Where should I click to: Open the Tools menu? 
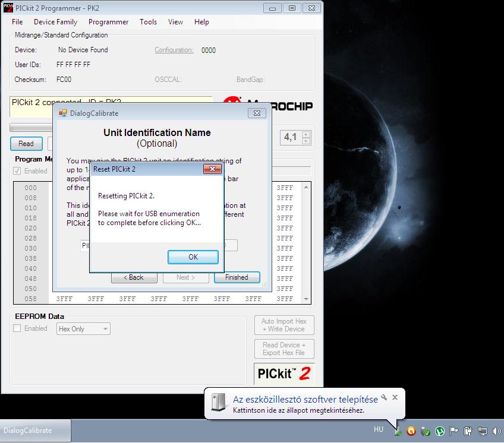148,22
